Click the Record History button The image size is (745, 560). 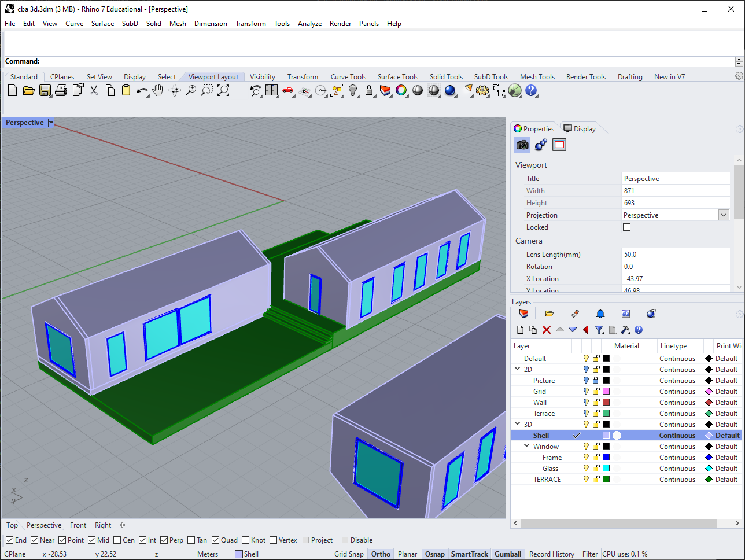point(551,554)
